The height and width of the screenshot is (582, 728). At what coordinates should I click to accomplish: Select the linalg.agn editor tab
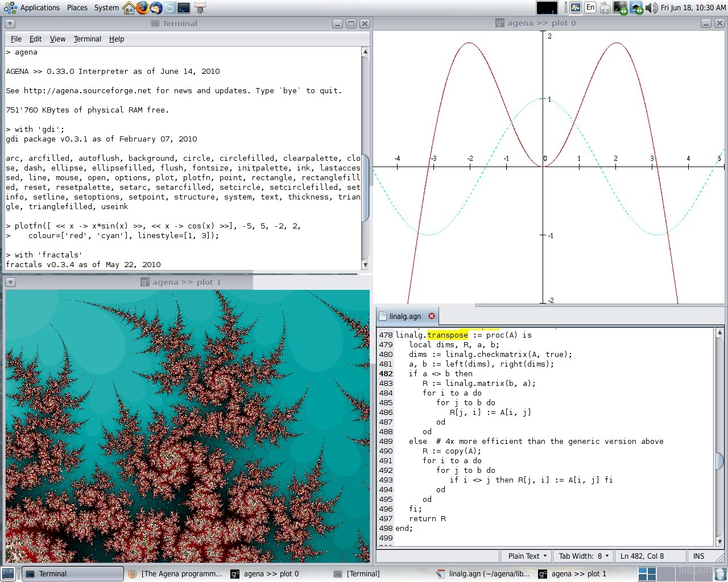[404, 316]
